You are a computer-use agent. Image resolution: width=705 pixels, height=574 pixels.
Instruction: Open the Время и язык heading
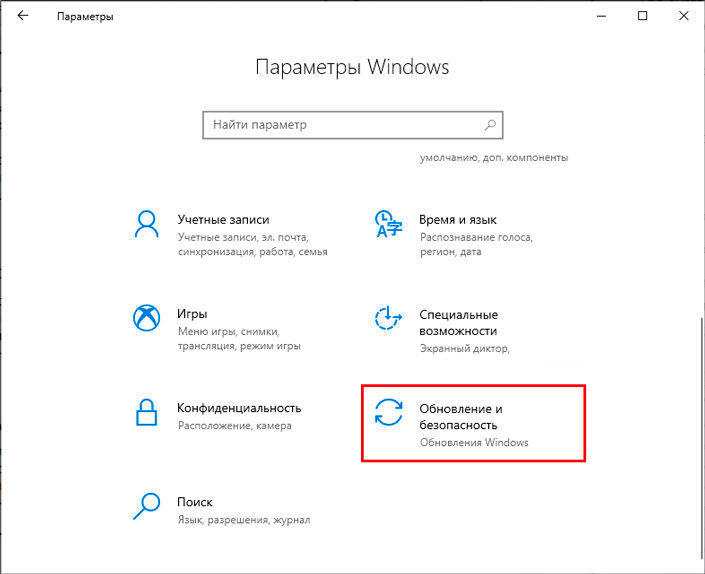[x=458, y=220]
